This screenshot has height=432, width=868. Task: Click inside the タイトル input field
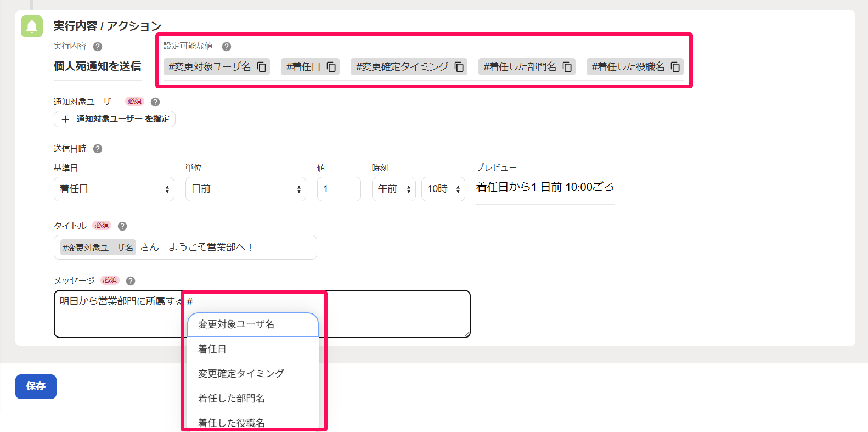tap(185, 247)
